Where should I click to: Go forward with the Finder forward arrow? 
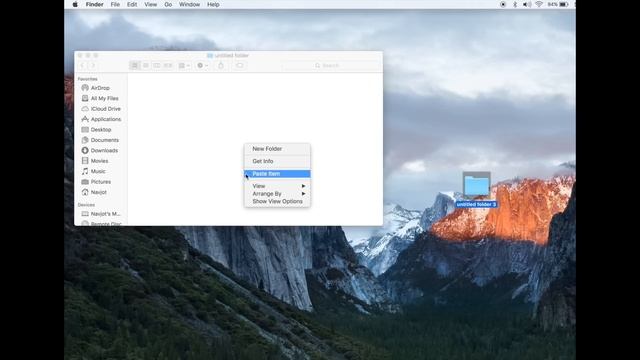(93, 65)
